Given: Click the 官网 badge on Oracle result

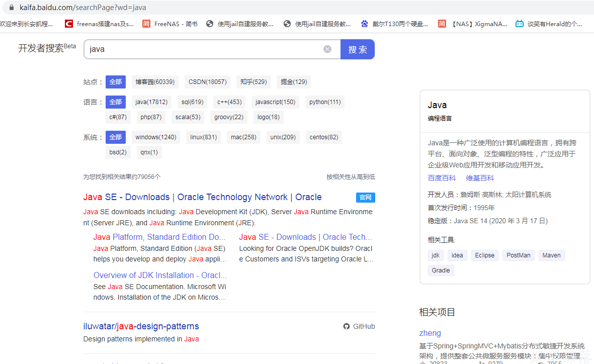Looking at the screenshot, I should coord(366,198).
